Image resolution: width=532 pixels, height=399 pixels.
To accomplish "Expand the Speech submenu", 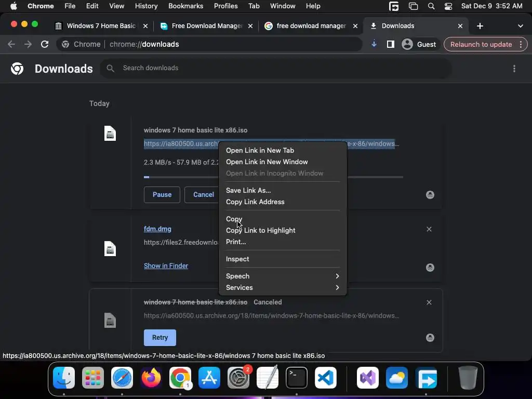I will pos(283,276).
